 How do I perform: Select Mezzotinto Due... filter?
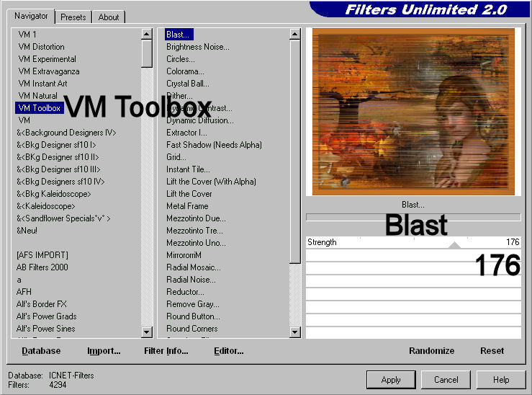[x=196, y=218]
